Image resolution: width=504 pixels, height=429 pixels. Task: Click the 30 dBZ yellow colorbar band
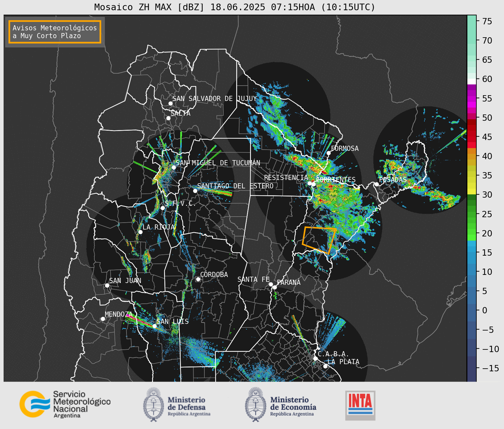coord(472,191)
